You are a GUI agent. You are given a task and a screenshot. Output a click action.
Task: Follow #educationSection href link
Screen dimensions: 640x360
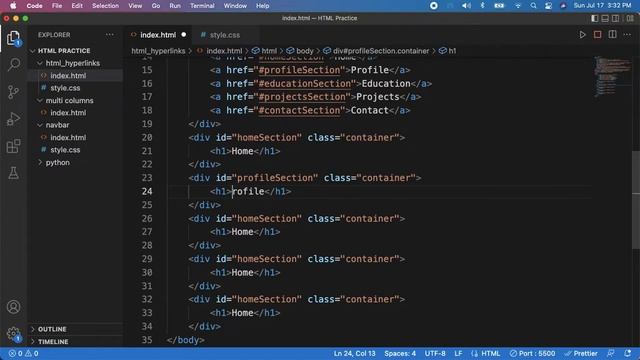[305, 84]
